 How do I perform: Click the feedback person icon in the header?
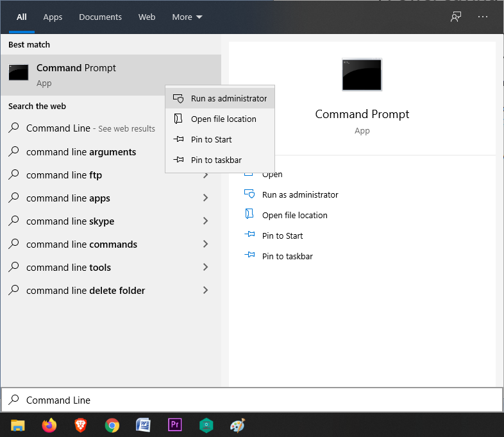(x=456, y=17)
